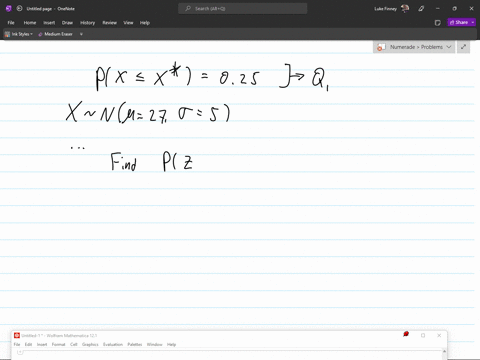Screen dimensions: 480x360
Task: Click the 'Untitled page - OneNote' title text
Action: (51, 9)
